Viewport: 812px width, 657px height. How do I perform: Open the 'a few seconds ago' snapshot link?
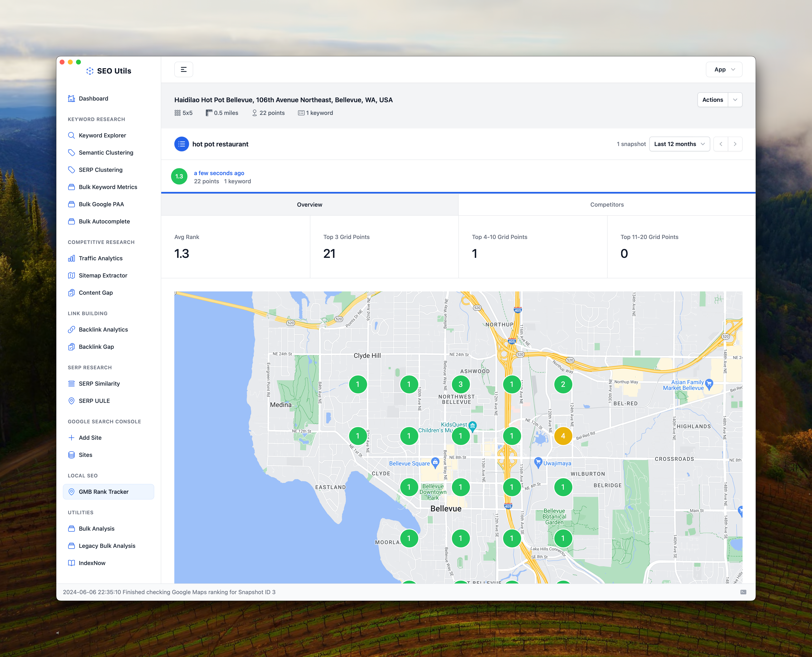click(219, 173)
